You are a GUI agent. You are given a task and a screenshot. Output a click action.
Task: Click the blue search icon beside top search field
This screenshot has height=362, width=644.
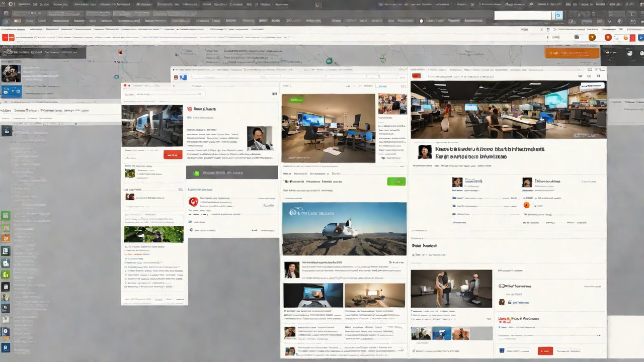tap(557, 16)
